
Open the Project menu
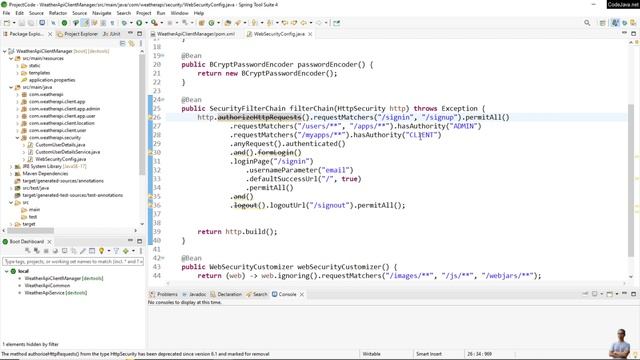pos(143,13)
